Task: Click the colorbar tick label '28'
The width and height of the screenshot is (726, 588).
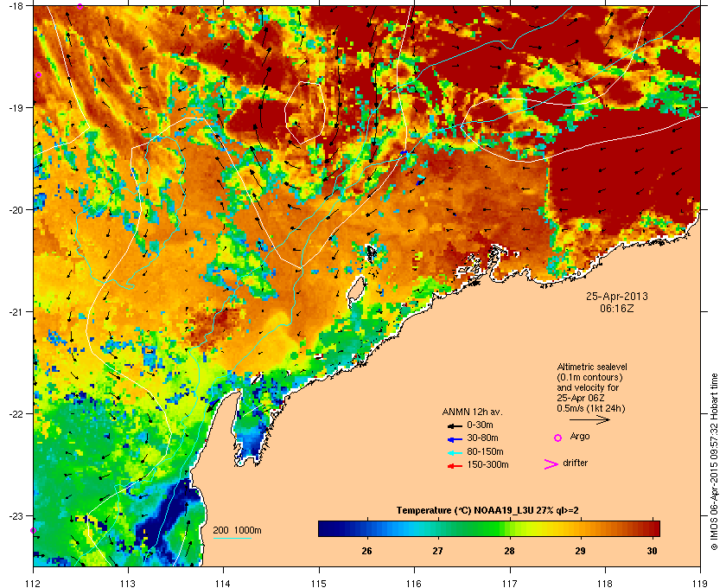Action: 509,552
